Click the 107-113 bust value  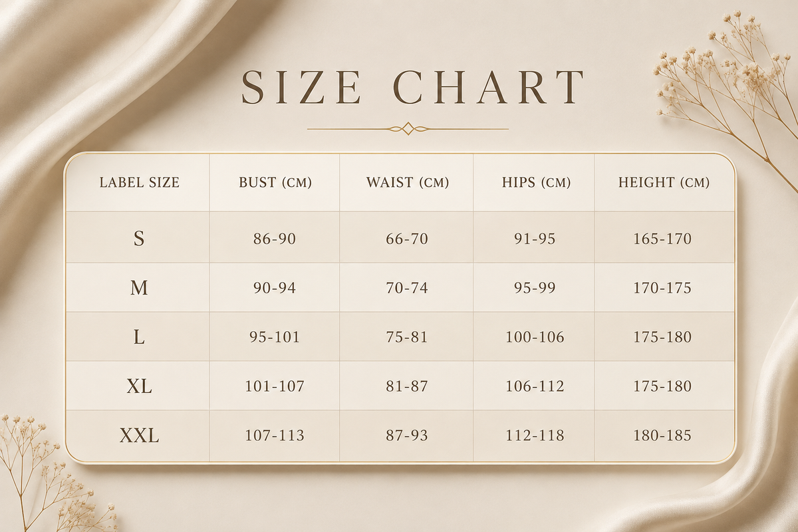coord(275,436)
